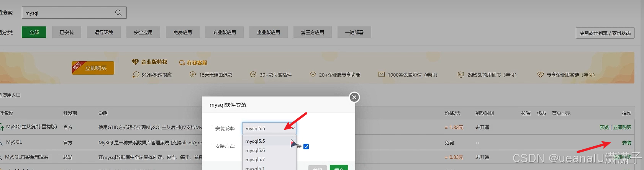Click the search magnifier icon

118,13
